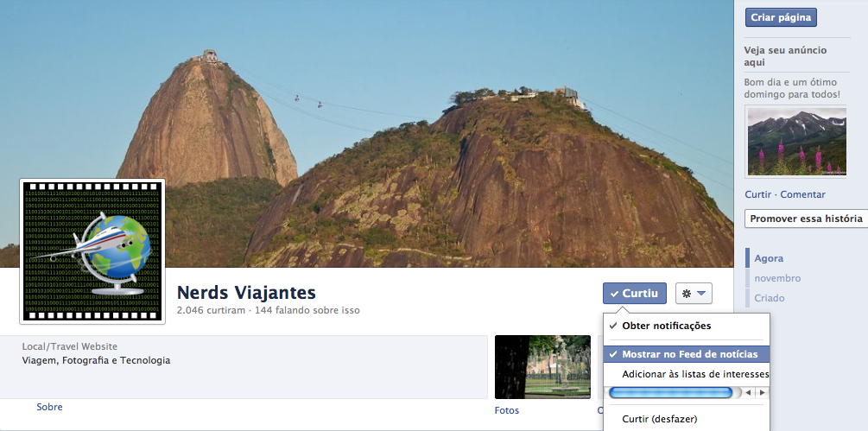Uncheck Mostrar no Feed de notícias

(x=687, y=354)
